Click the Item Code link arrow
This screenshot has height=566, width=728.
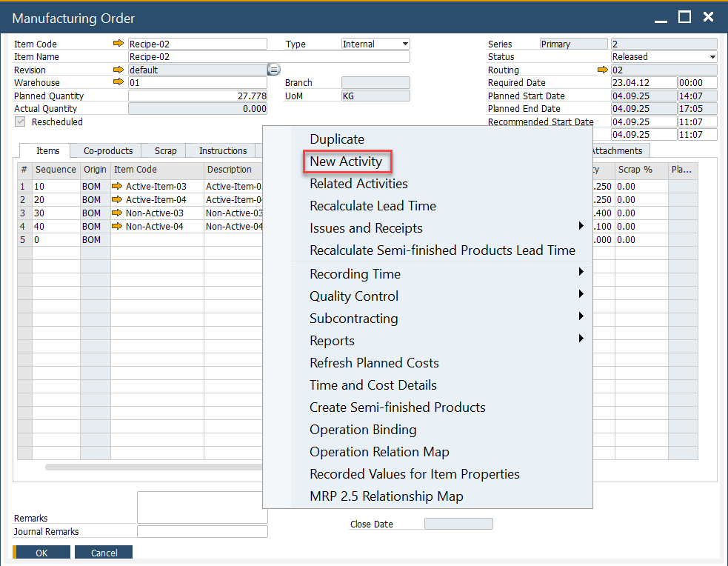pos(118,44)
